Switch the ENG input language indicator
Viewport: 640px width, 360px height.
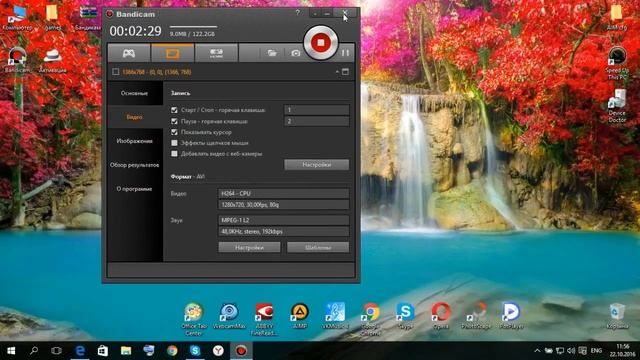click(596, 351)
